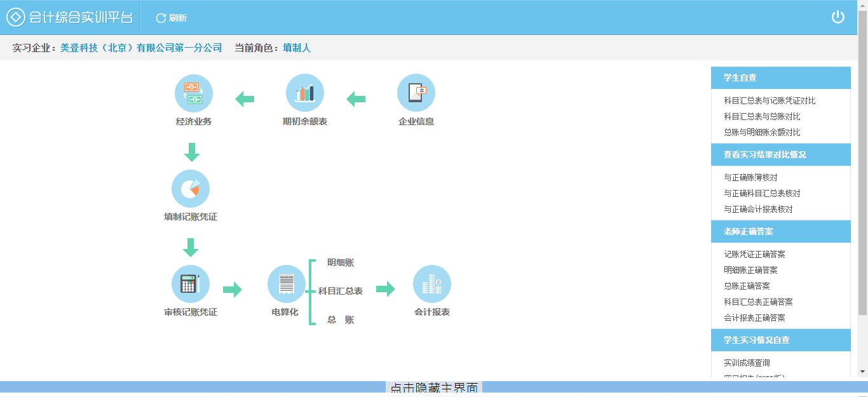Click the 期初余额表 bar chart icon
The height and width of the screenshot is (397, 868).
point(304,93)
